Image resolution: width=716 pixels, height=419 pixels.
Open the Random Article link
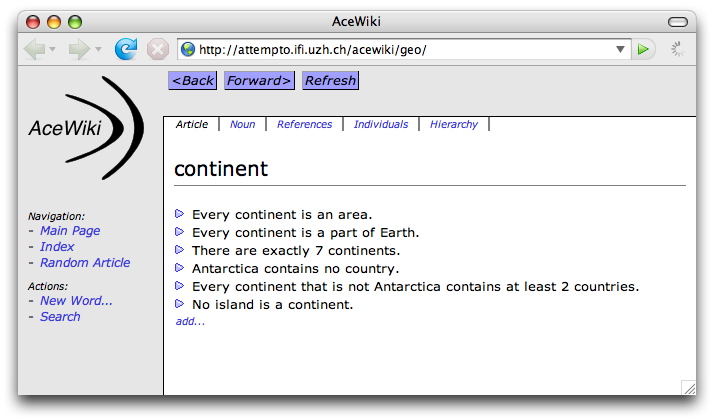[85, 263]
